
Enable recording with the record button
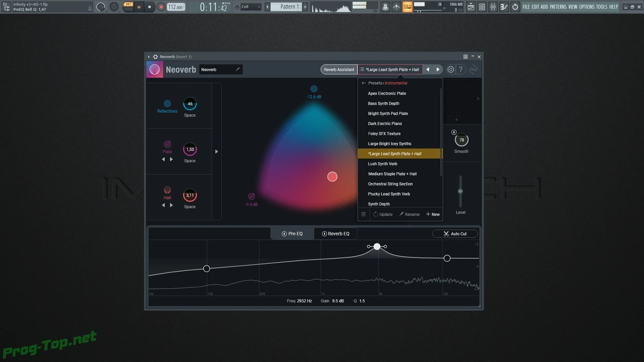point(160,7)
